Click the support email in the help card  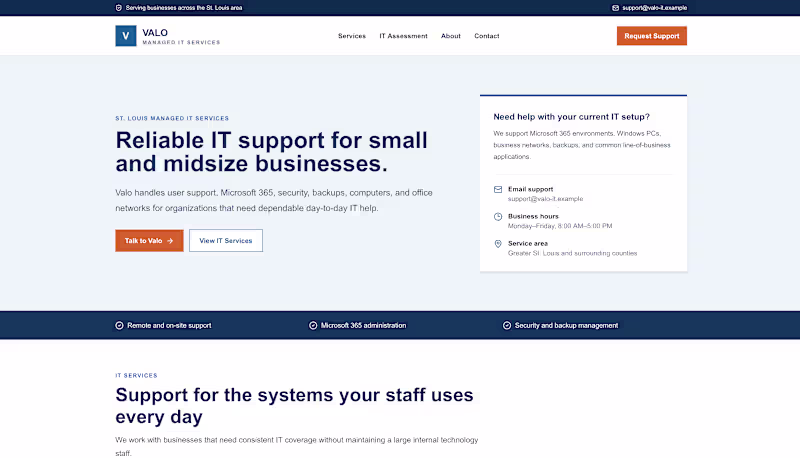[x=545, y=199]
